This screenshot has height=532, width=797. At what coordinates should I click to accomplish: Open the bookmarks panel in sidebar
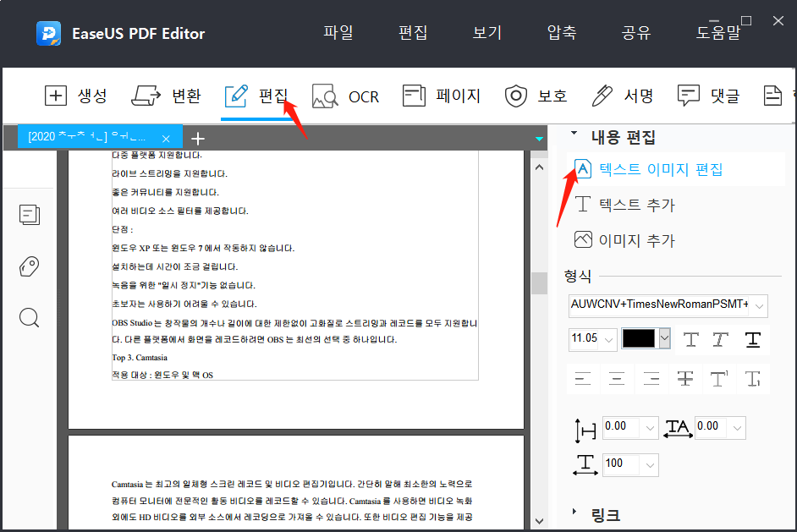[x=29, y=266]
